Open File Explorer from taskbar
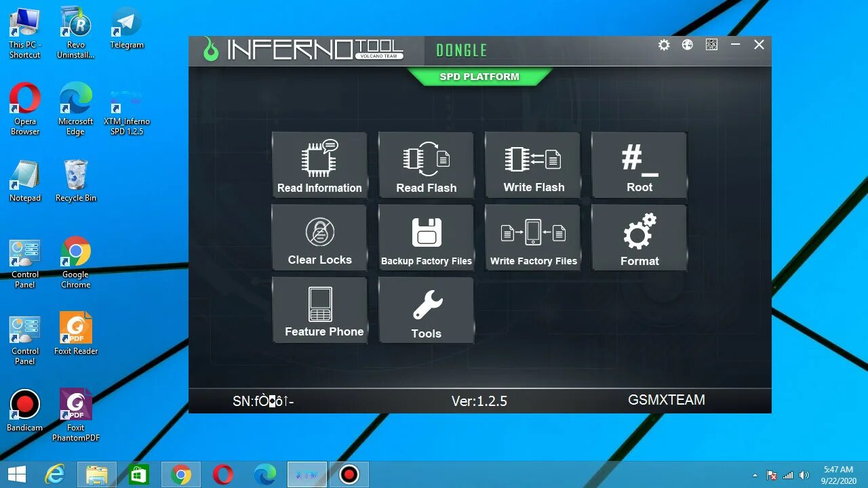The image size is (868, 488). click(x=97, y=474)
